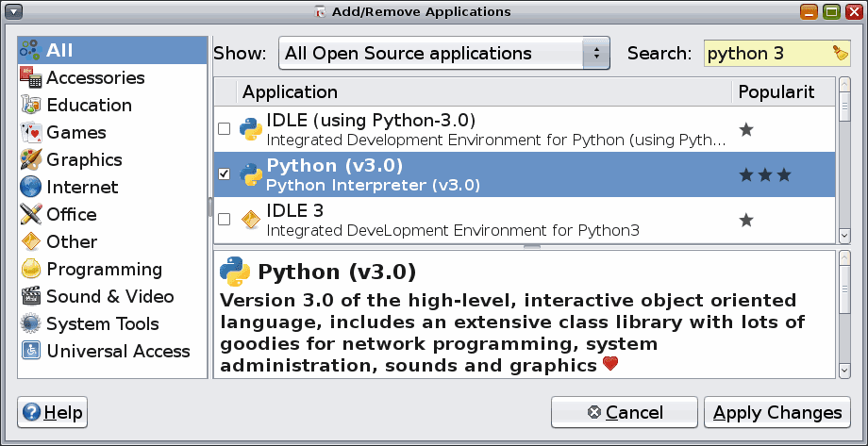Click the Office category icon
This screenshot has width=868, height=446.
(x=31, y=215)
